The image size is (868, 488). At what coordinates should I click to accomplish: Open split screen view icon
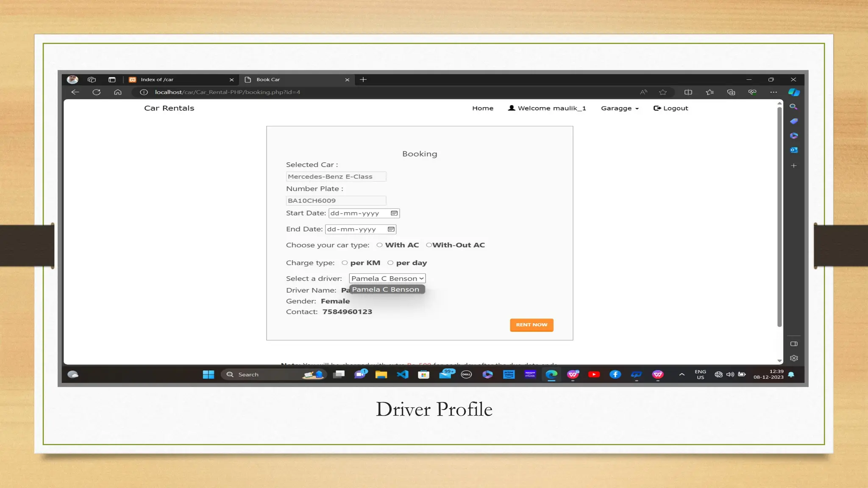(x=688, y=92)
